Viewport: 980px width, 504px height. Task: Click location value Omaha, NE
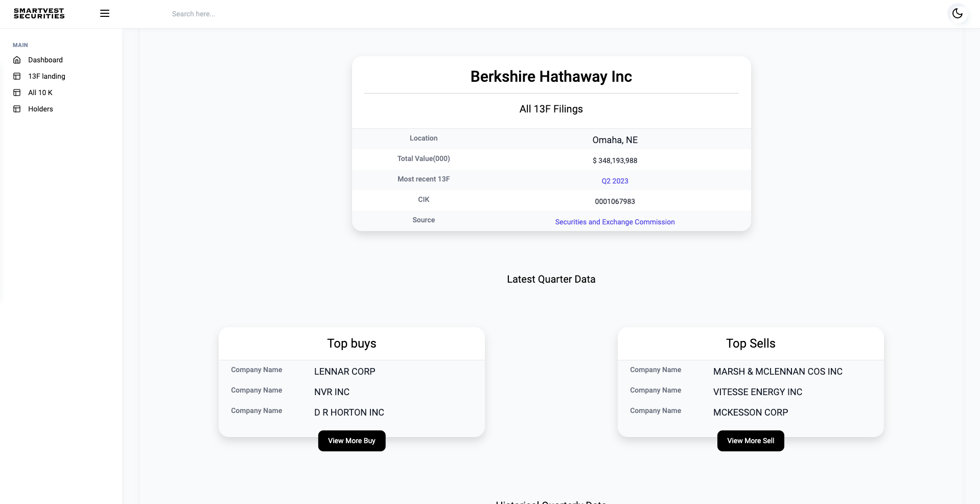(615, 140)
